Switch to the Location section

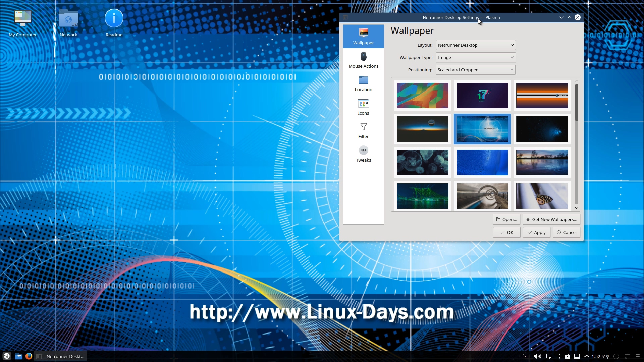click(363, 83)
